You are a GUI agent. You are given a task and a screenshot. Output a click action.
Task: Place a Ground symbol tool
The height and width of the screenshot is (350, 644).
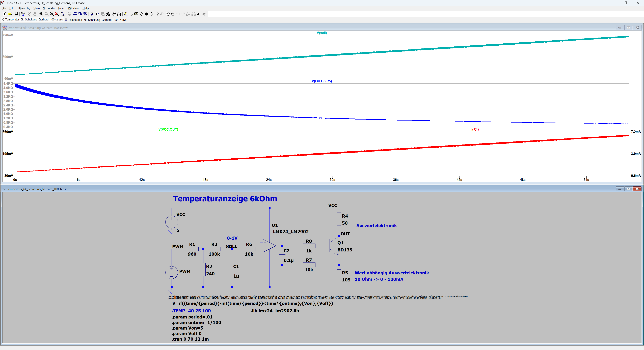[131, 14]
